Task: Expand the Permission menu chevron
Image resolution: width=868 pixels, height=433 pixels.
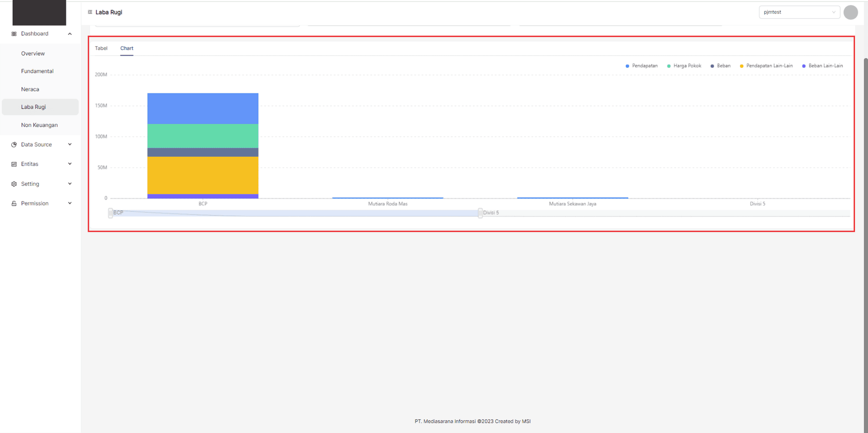Action: pos(70,203)
